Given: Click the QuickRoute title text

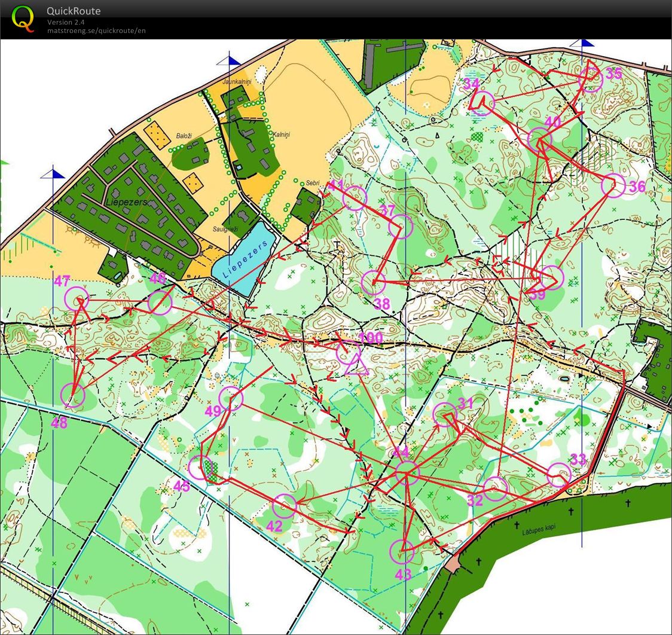Looking at the screenshot, I should pyautogui.click(x=74, y=11).
